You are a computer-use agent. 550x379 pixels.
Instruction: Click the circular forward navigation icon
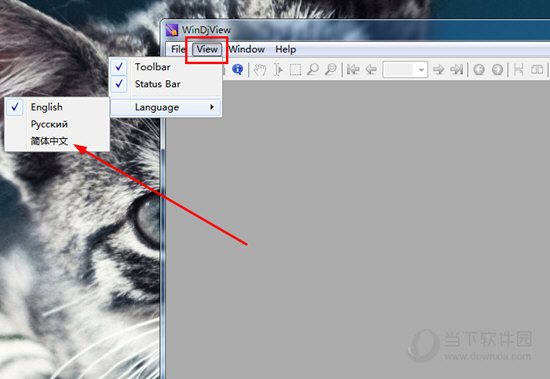(x=497, y=69)
